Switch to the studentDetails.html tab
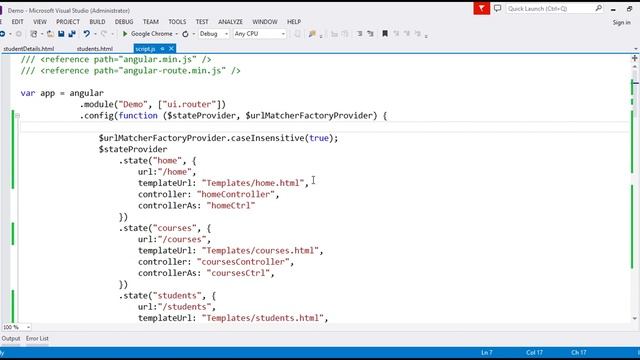This screenshot has width=640, height=360. [x=29, y=49]
